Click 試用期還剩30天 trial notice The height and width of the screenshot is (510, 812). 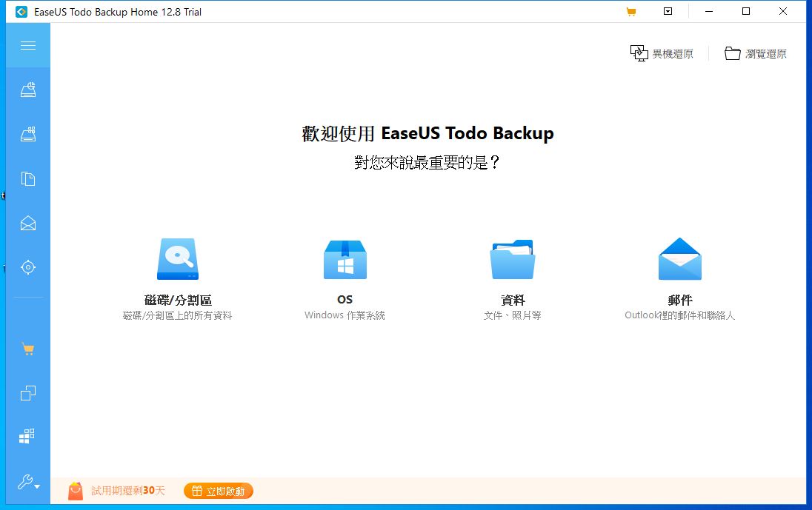click(128, 490)
